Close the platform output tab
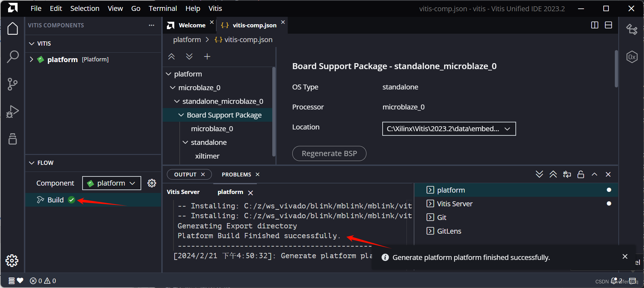The width and height of the screenshot is (644, 288). coord(251,193)
